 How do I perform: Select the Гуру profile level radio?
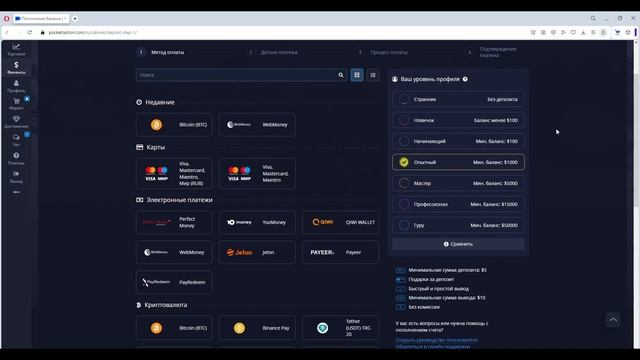coord(404,225)
